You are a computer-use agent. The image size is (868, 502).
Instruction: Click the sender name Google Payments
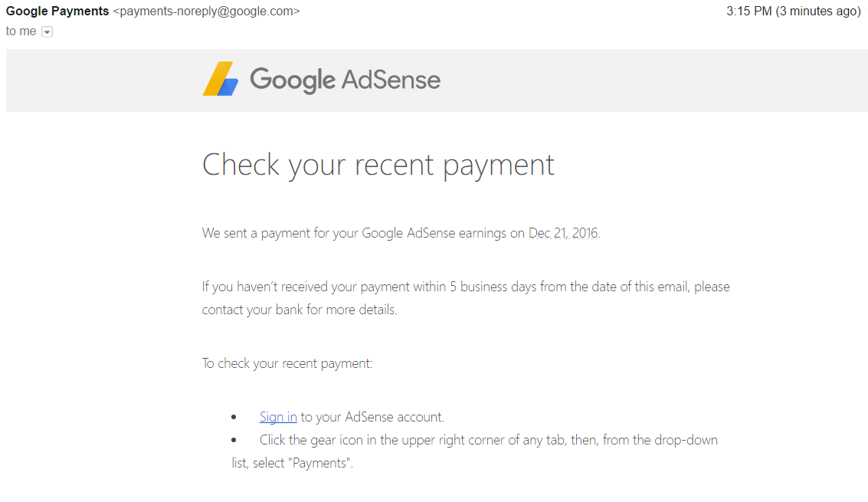(57, 11)
